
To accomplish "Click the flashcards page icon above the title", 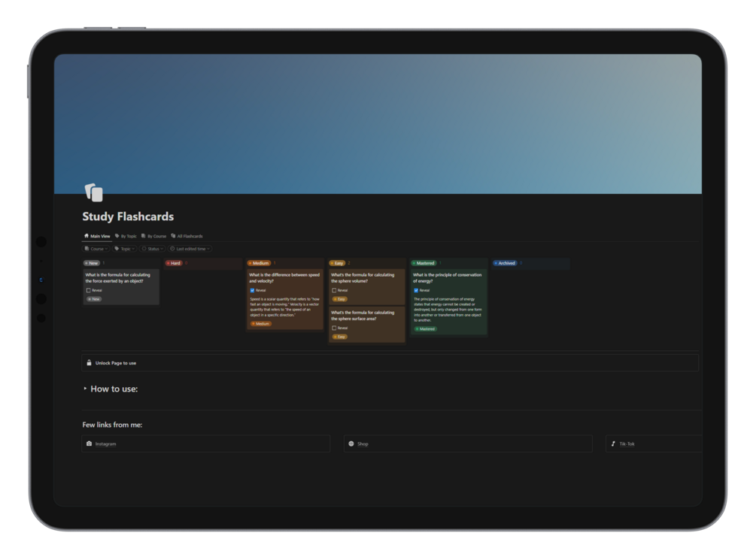I will pos(94,192).
